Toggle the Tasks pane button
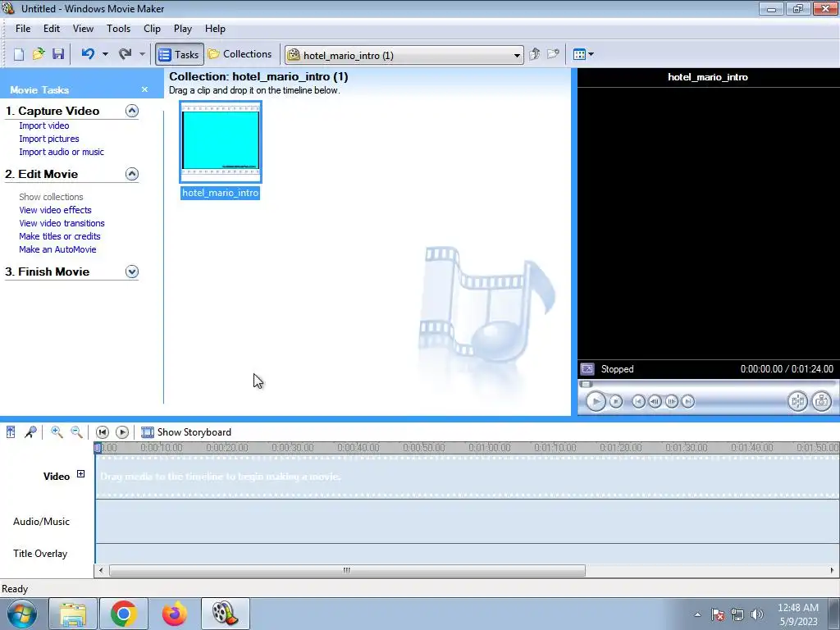Viewport: 840px width, 630px height. tap(180, 55)
